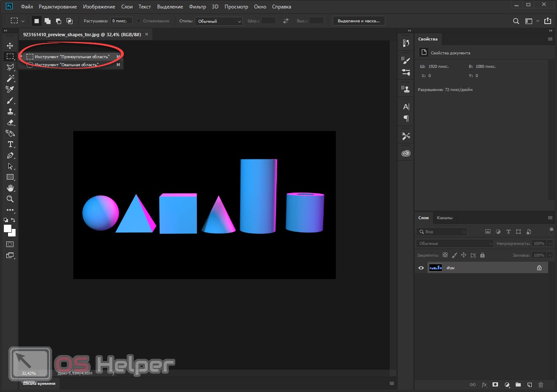
Task: Open the Шкала времени tab
Action: point(39,384)
